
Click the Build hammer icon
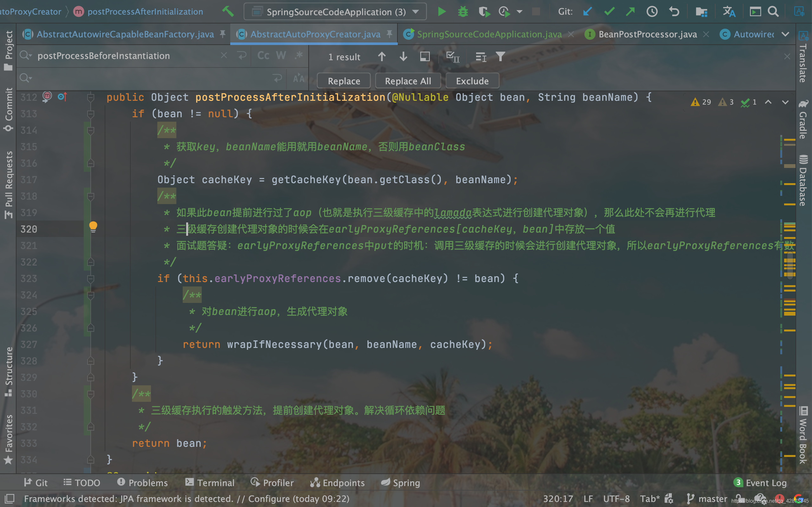coord(228,11)
